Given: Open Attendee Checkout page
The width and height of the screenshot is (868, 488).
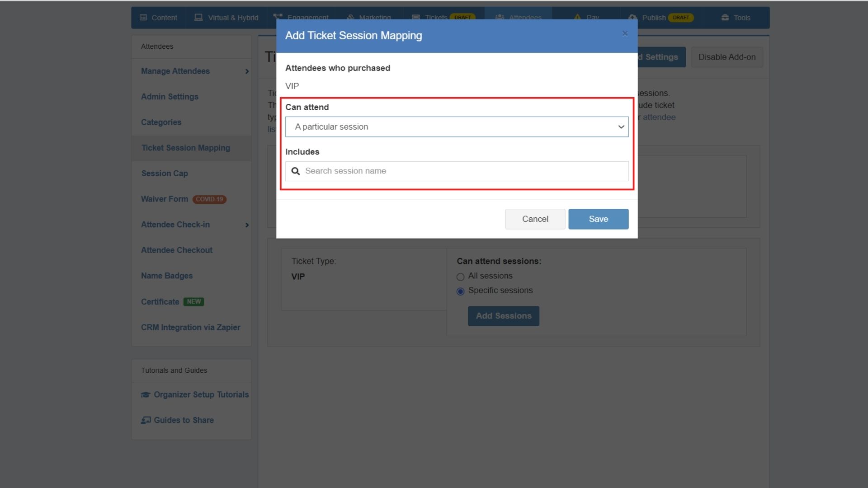Looking at the screenshot, I should pos(177,250).
